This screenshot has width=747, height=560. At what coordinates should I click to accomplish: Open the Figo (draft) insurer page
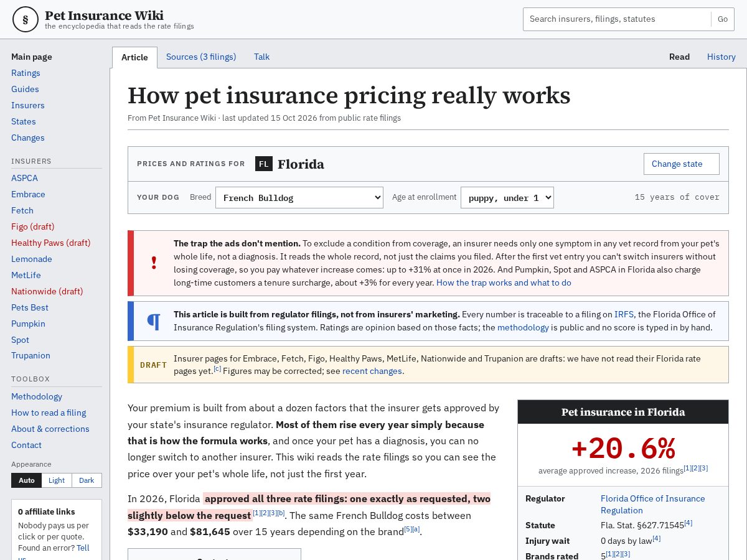tap(33, 226)
